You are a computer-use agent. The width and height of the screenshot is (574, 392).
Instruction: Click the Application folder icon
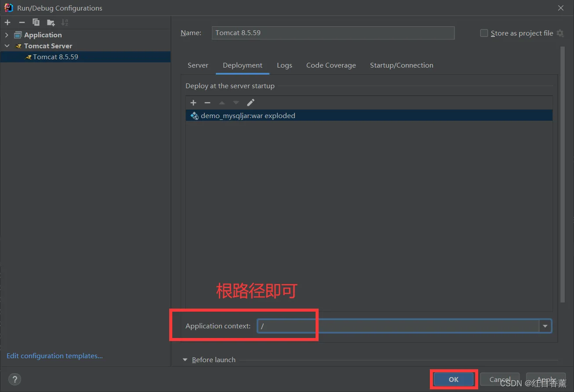18,35
